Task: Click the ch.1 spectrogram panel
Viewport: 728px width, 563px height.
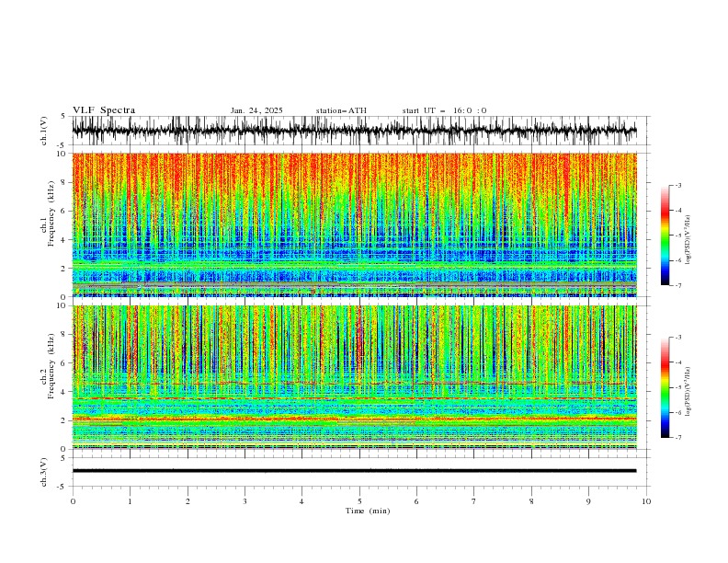Action: coord(354,224)
